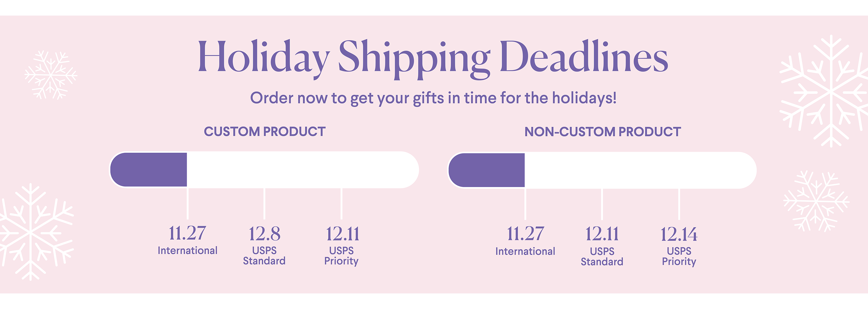This screenshot has width=868, height=309.
Task: Click the International label under Non-Custom Product
Action: click(525, 251)
